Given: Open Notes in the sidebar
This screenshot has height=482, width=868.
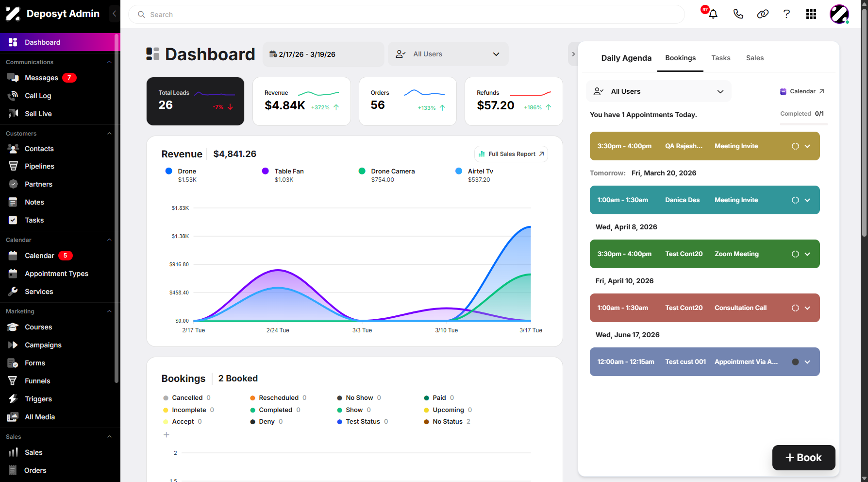Looking at the screenshot, I should coord(34,202).
